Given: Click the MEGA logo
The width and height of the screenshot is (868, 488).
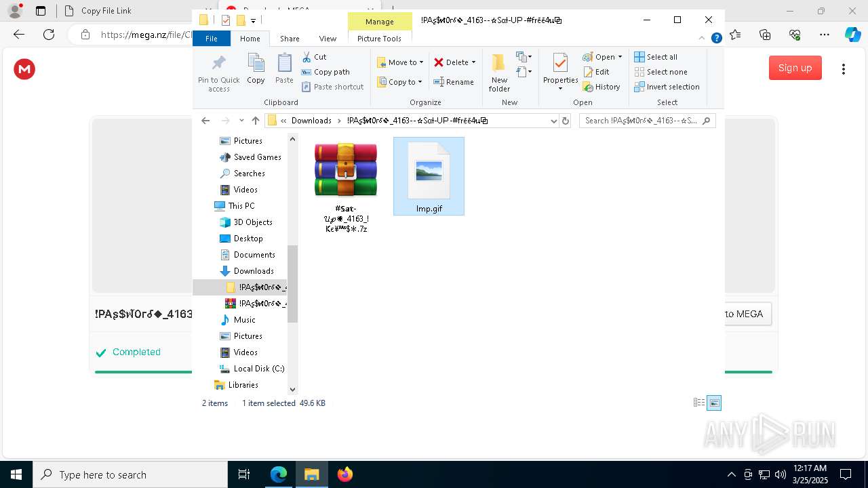Looking at the screenshot, I should pos(24,68).
